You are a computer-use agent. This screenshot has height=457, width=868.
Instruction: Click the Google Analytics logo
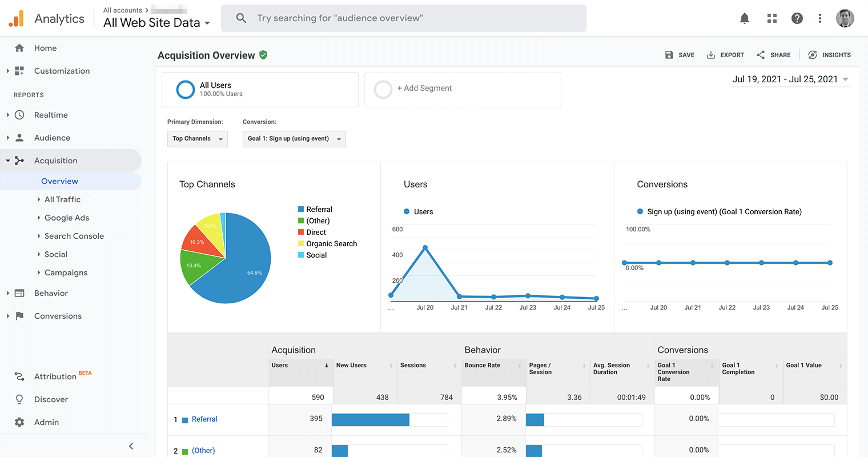pyautogui.click(x=17, y=18)
